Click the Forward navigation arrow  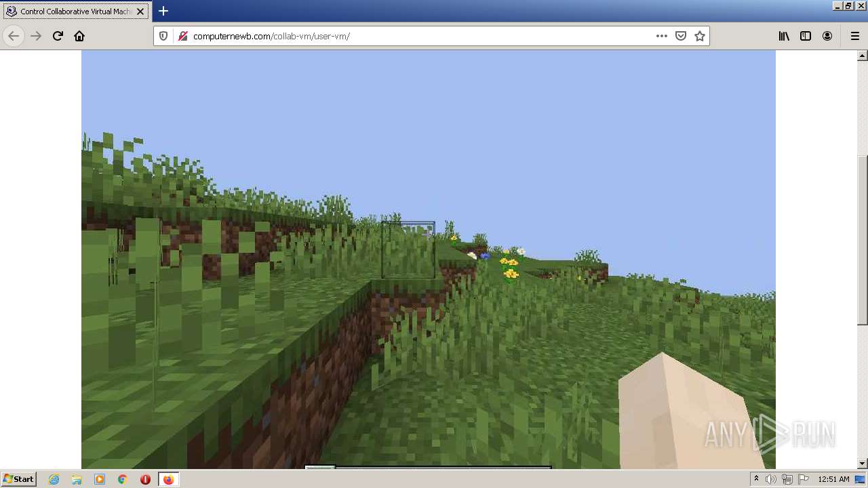coord(36,36)
